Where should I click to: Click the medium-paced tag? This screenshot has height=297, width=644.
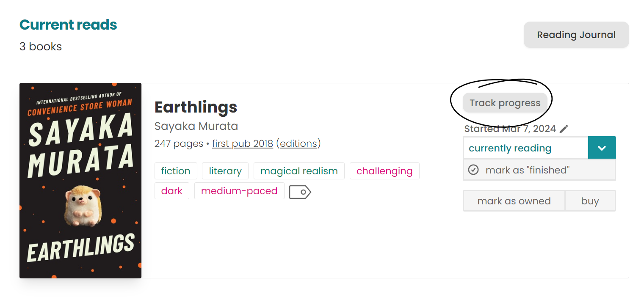[239, 191]
